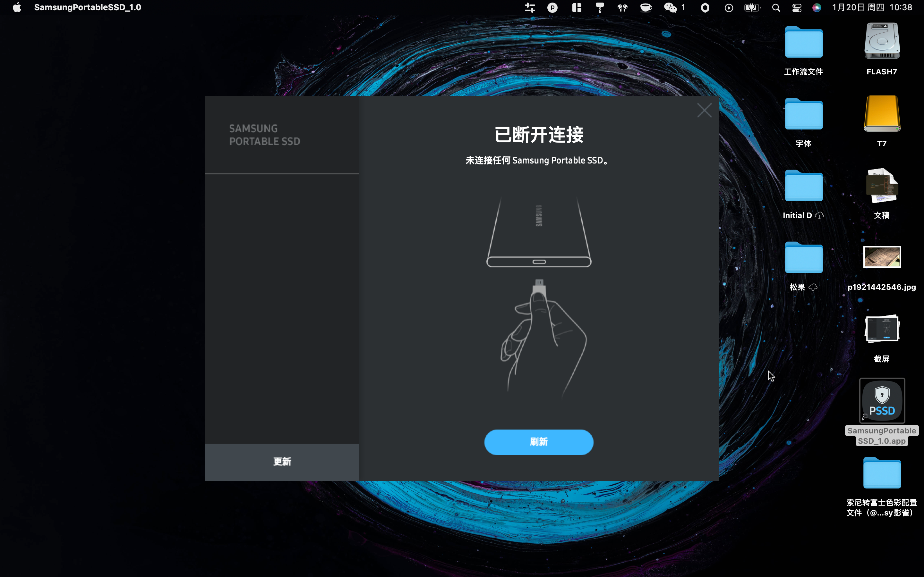
Task: Select the FLASH7 hard drive icon
Action: (x=882, y=42)
